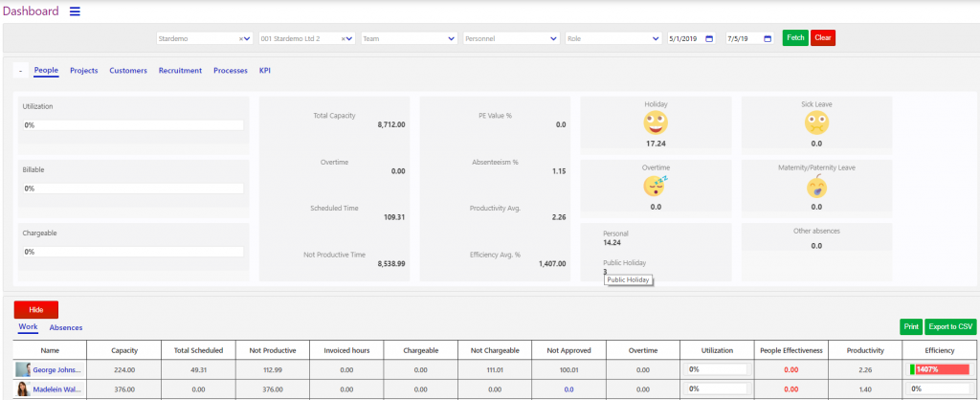The width and height of the screenshot is (980, 400).
Task: Clear the Stardemo selection with its x
Action: point(240,38)
